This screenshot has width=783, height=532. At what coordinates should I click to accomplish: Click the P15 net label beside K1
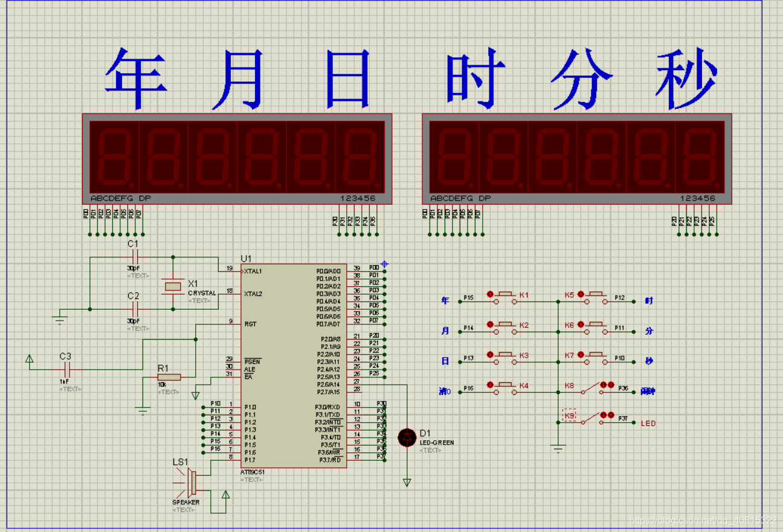click(x=468, y=298)
